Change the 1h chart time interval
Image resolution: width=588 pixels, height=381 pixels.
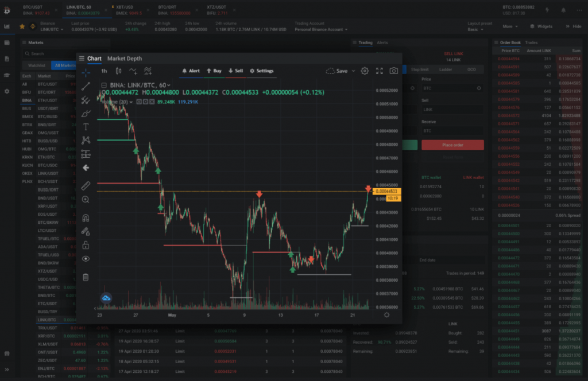(105, 71)
